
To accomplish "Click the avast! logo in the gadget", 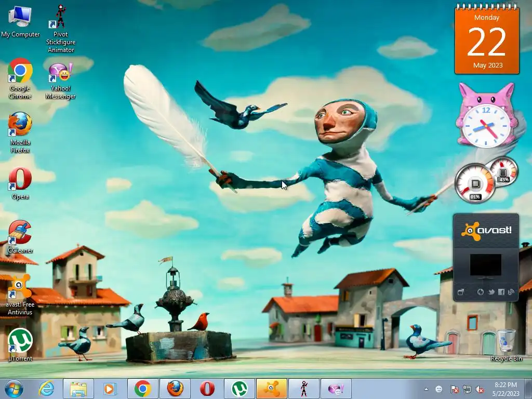I will click(x=486, y=231).
